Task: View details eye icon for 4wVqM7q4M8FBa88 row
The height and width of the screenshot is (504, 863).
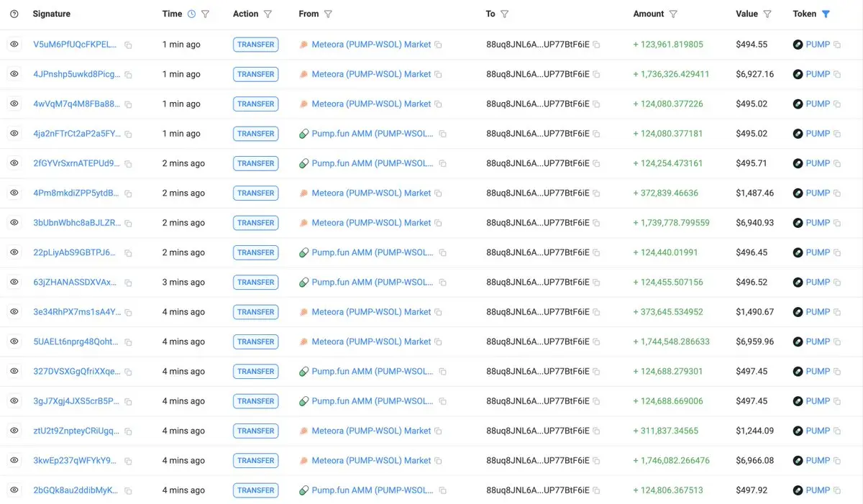Action: coord(14,104)
